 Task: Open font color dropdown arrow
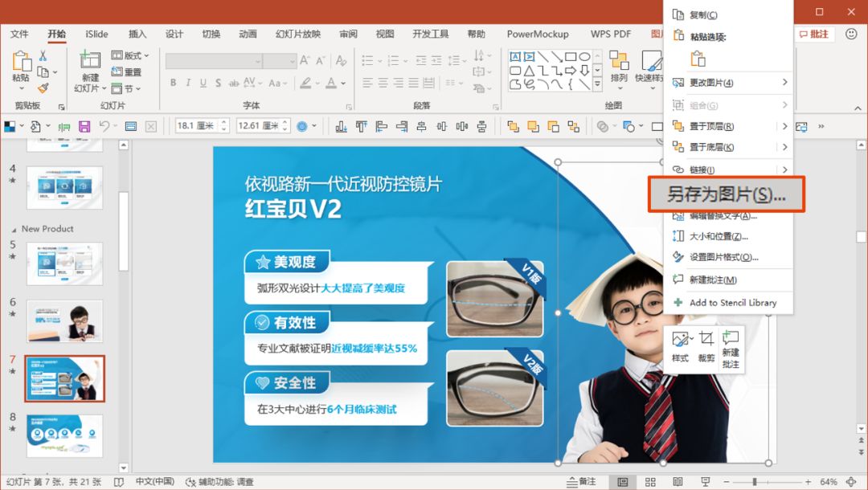coord(343,84)
